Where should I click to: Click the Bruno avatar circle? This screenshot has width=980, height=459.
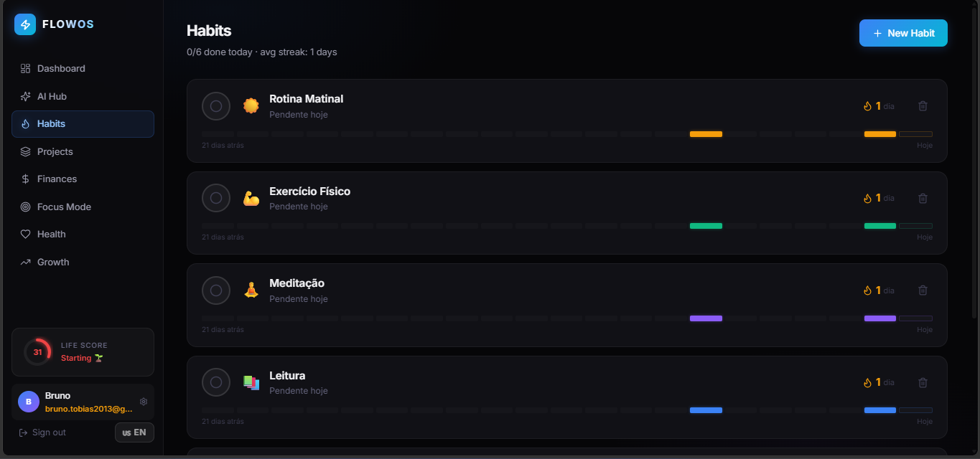29,402
